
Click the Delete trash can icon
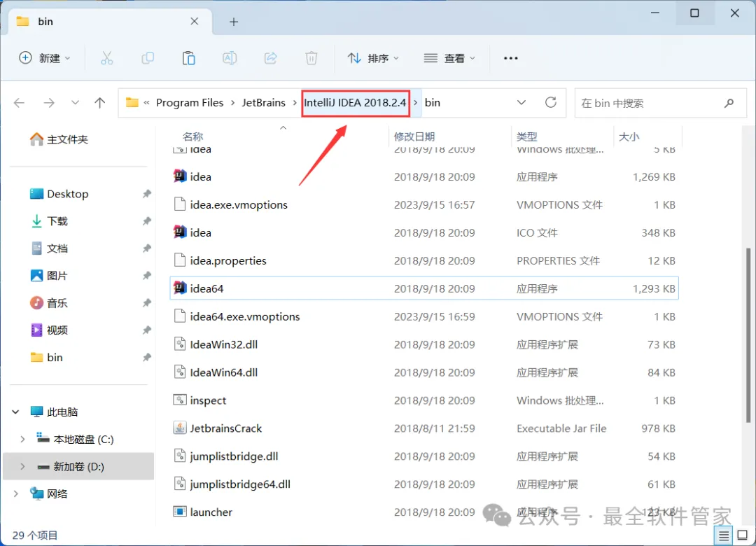pos(311,58)
